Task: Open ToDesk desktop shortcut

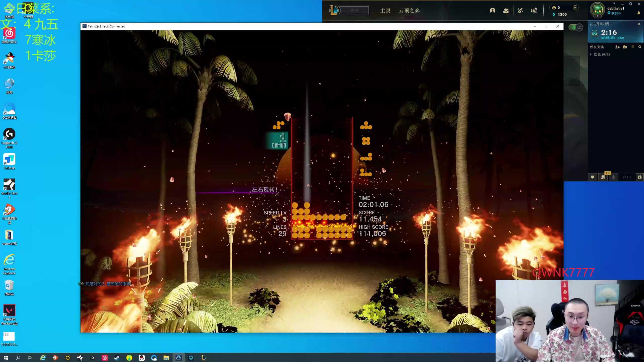Action: pos(9,161)
